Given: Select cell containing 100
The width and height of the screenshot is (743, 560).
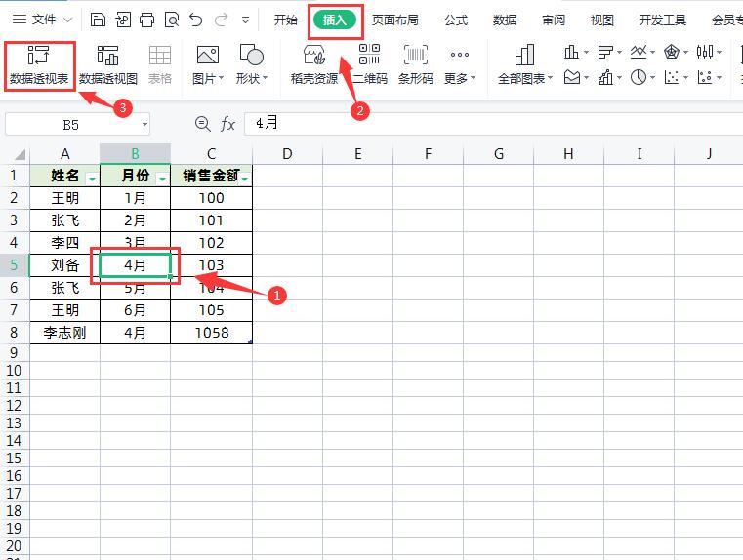Looking at the screenshot, I should 211,198.
